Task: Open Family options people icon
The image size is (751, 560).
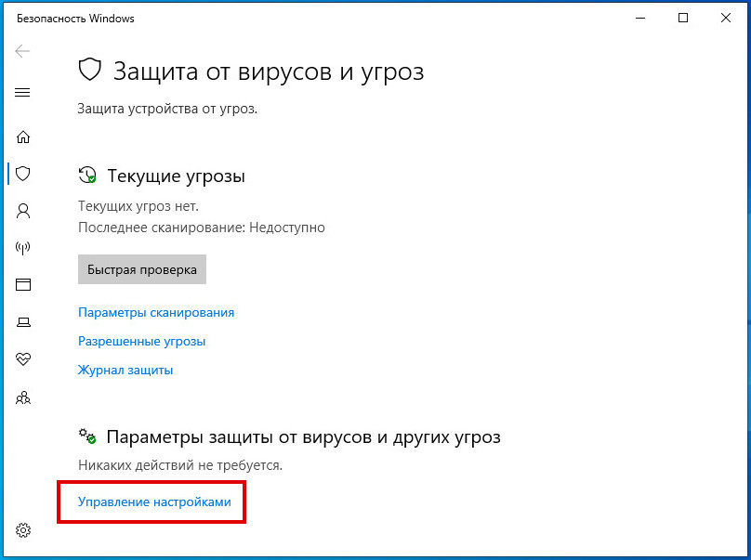Action: [23, 397]
